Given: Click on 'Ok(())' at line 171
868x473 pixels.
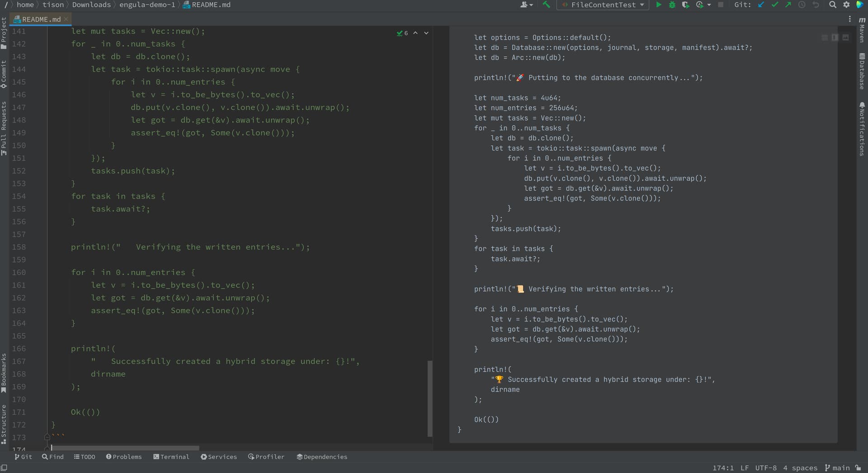Looking at the screenshot, I should click(85, 412).
